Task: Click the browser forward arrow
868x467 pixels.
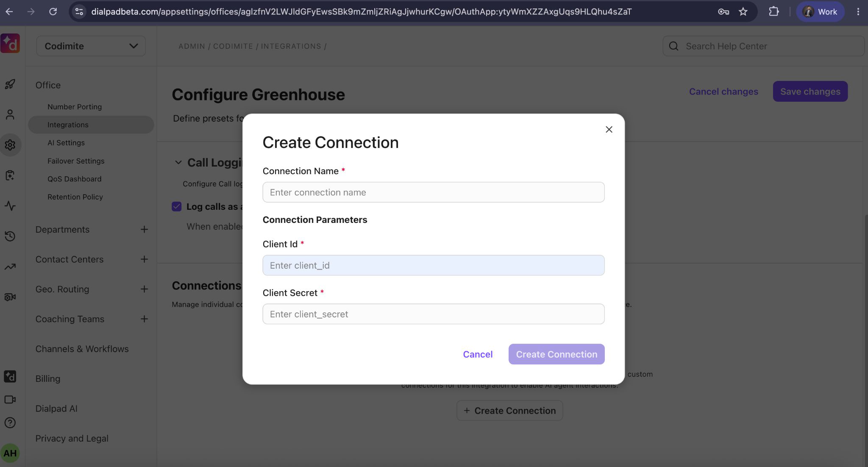Action: pos(31,12)
